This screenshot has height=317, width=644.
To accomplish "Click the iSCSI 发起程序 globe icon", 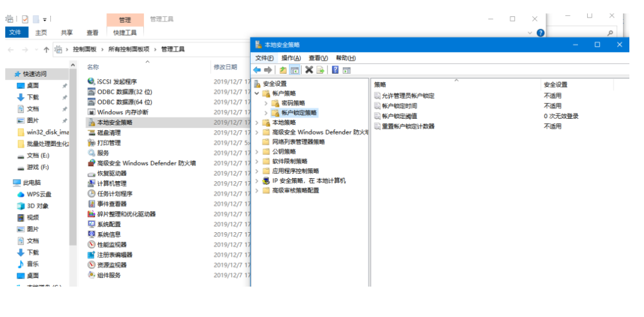I will pos(92,81).
